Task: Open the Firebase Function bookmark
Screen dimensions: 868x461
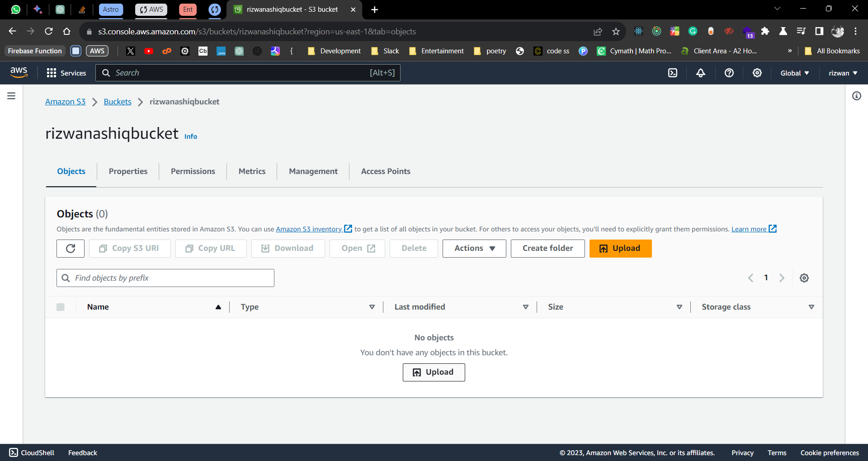Action: (35, 51)
